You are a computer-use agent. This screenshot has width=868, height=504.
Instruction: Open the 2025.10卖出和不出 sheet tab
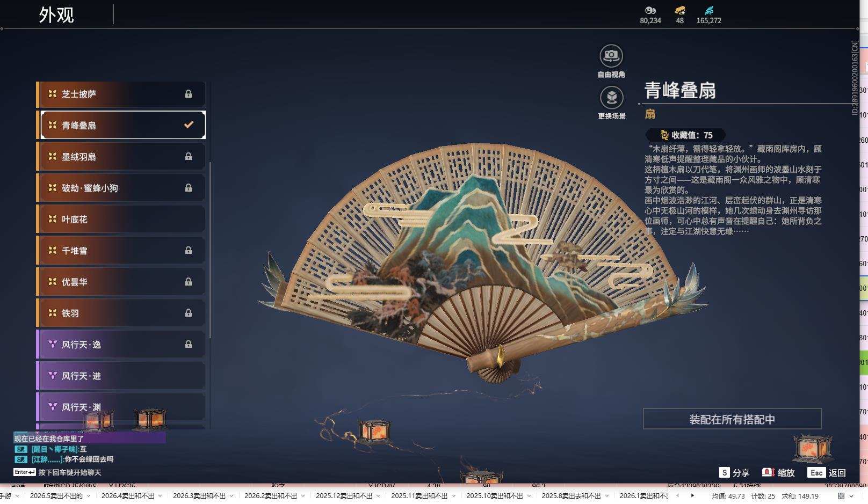[x=494, y=495]
